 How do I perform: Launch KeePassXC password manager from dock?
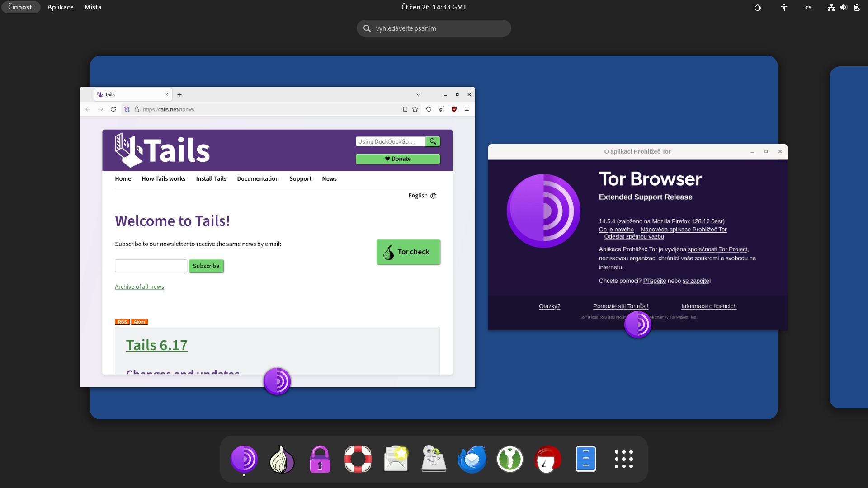tap(510, 459)
